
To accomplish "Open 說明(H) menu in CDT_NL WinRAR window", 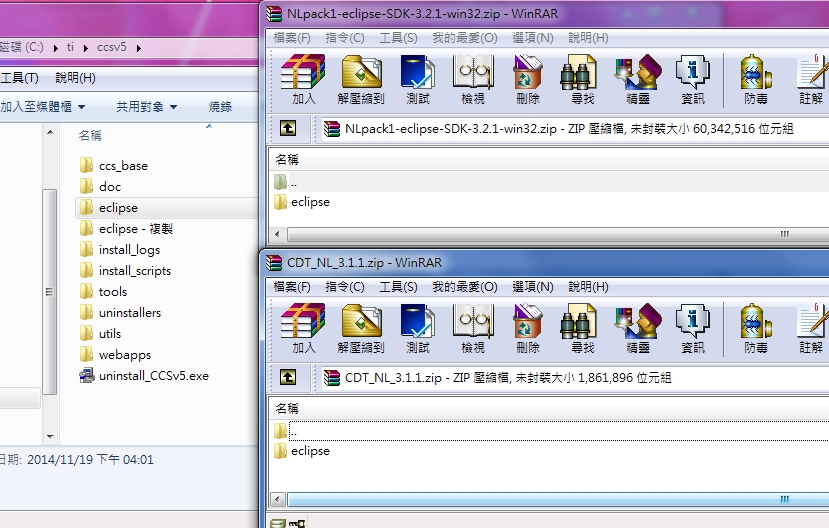I will point(588,287).
